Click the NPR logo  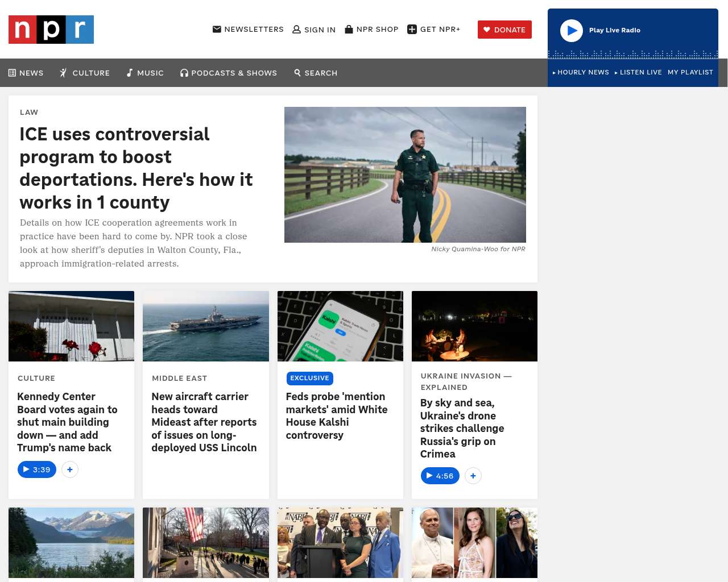(x=51, y=30)
